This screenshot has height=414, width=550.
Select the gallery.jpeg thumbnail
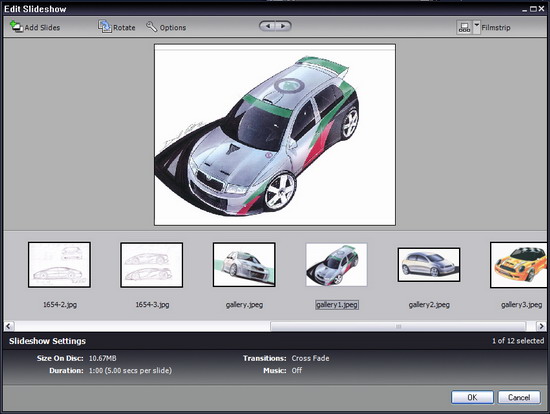244,265
